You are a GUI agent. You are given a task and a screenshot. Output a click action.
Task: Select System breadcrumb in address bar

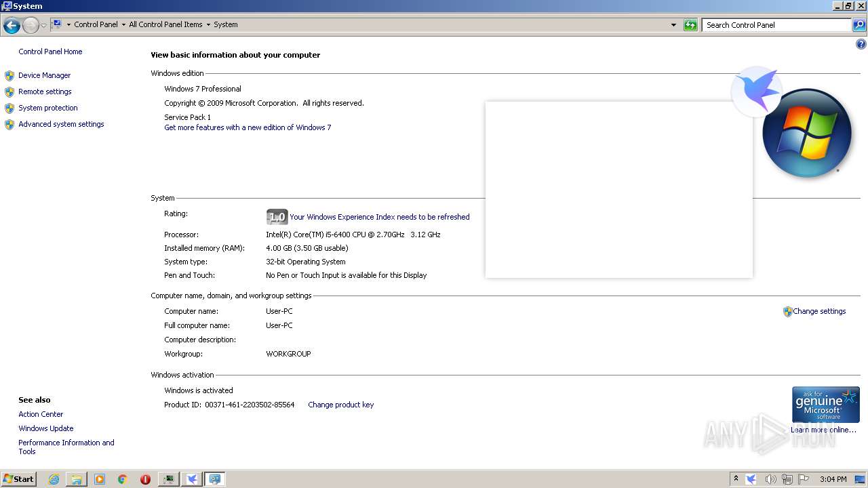(226, 24)
